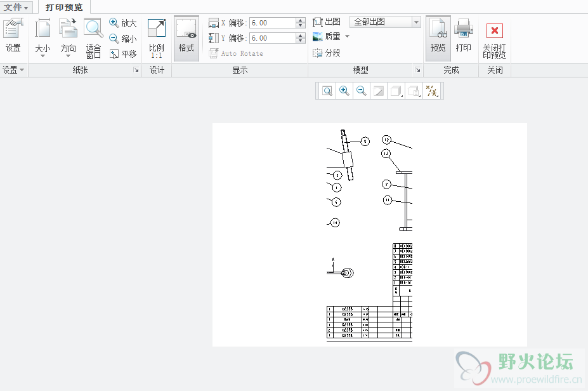This screenshot has height=391, width=588.
Task: Click the 关闭 group label
Action: [495, 70]
